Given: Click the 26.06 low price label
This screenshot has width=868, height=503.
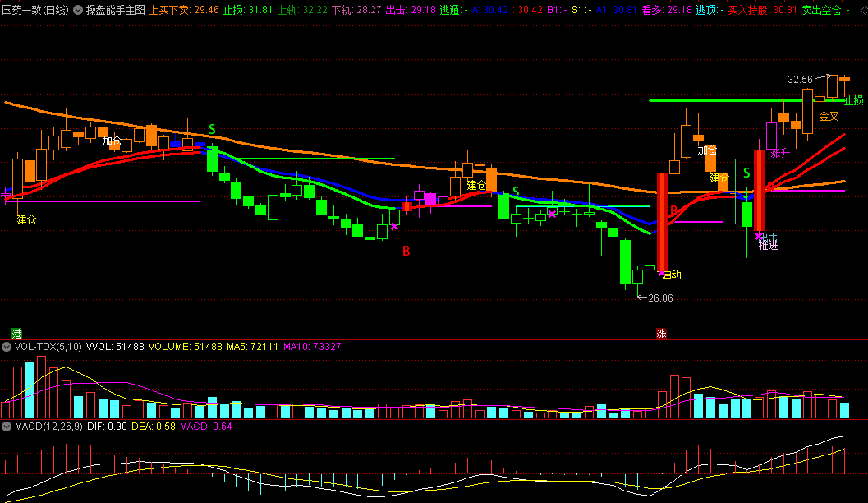Looking at the screenshot, I should tap(660, 298).
